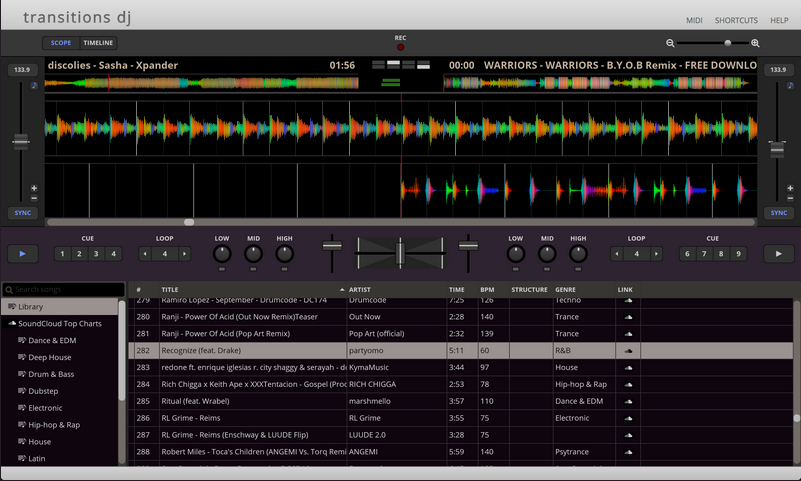Screen dimensions: 801x481
Task: Double the right deck loop length
Action: (656, 254)
